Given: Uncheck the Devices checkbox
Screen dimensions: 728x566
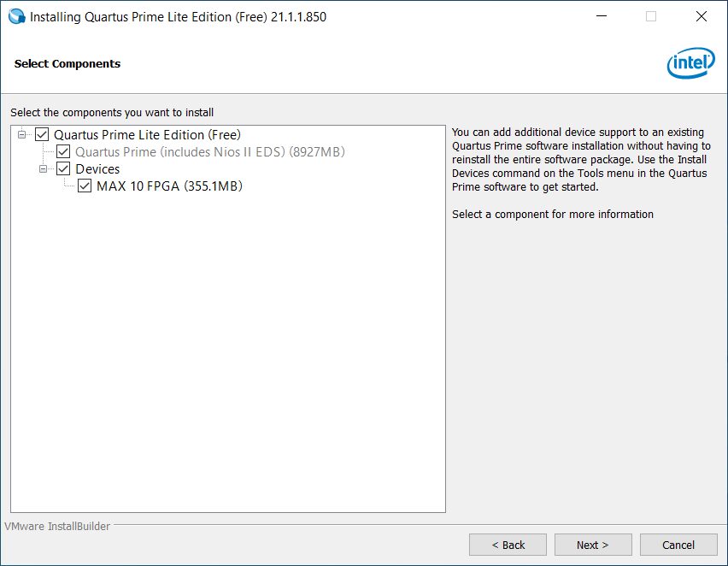Looking at the screenshot, I should click(x=63, y=168).
